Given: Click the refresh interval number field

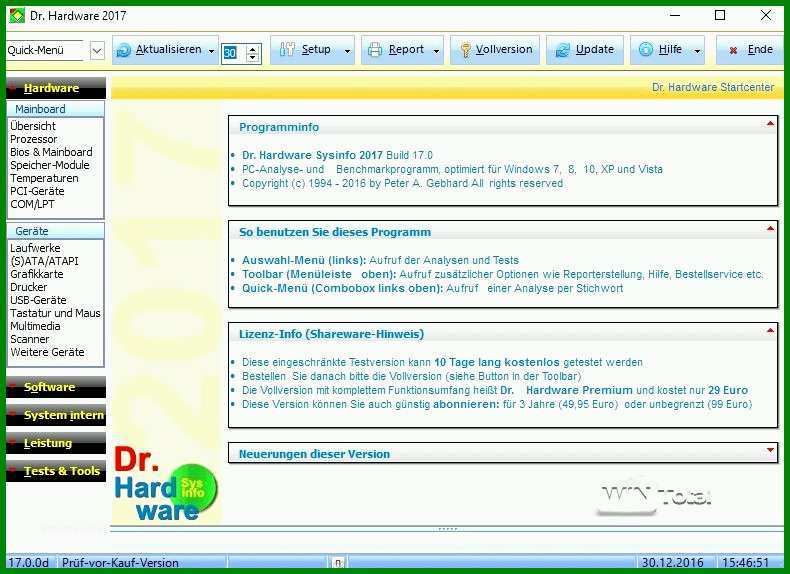Looking at the screenshot, I should [x=234, y=53].
